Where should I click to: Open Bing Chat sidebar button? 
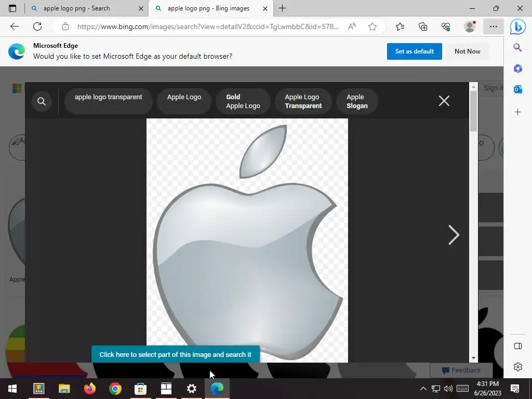[x=518, y=27]
